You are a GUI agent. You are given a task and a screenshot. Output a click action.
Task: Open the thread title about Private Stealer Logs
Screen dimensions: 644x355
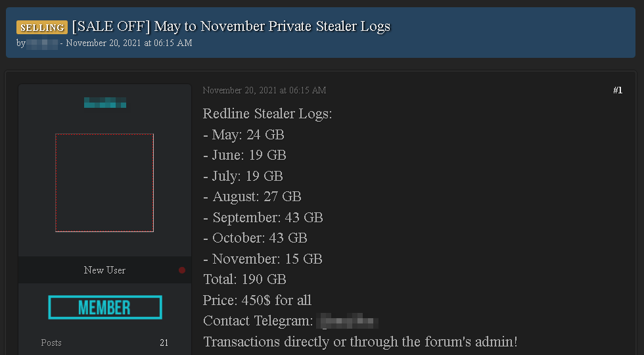tap(231, 26)
